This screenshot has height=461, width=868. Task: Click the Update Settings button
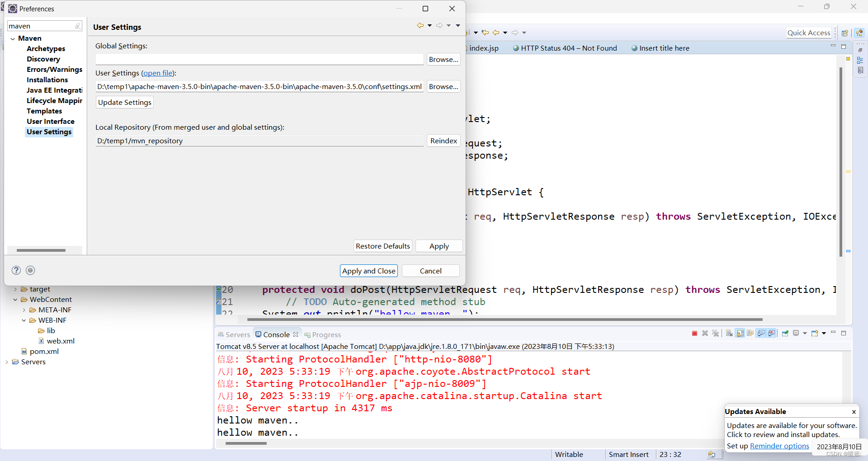pos(125,102)
